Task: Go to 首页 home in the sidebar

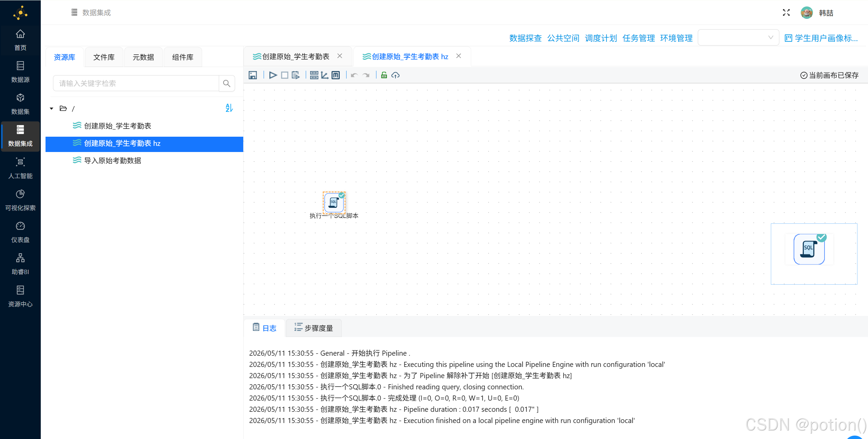Action: click(x=20, y=40)
